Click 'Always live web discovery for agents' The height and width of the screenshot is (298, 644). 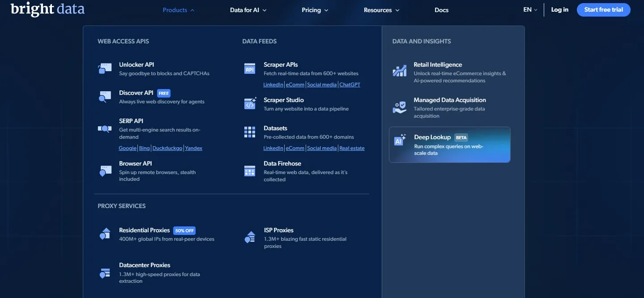162,102
